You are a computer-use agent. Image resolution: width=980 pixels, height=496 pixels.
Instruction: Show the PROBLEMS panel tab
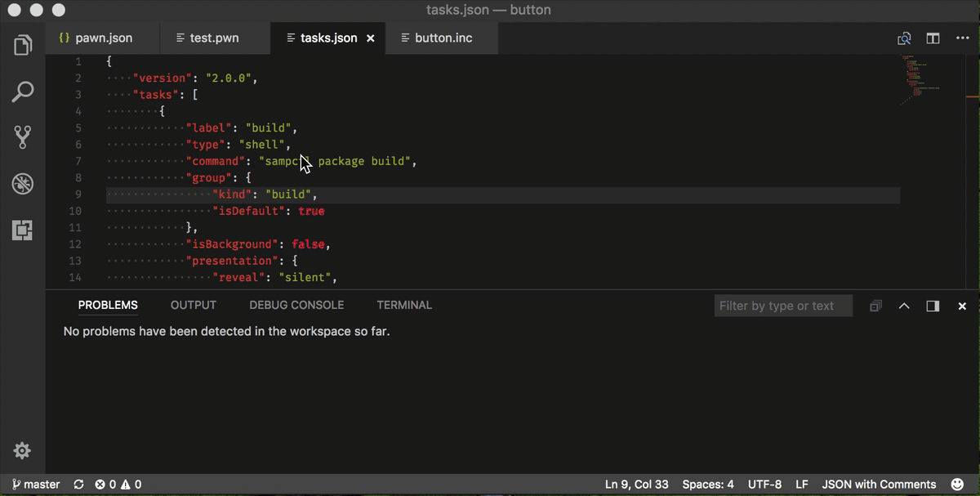[x=108, y=306]
